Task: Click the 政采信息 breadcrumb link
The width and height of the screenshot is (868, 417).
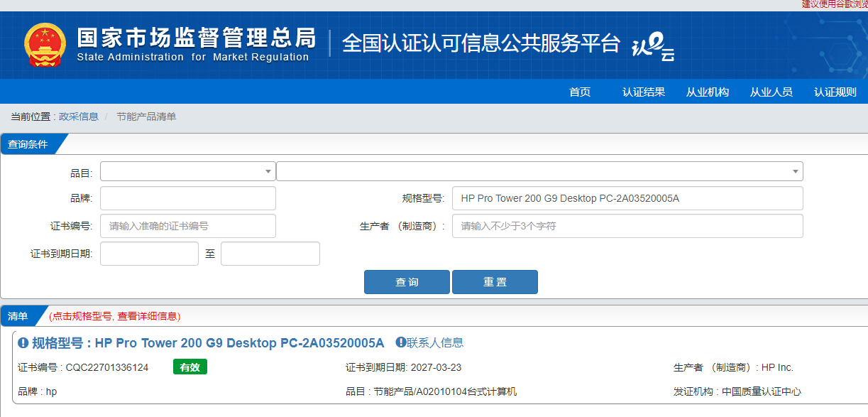Action: (79, 117)
